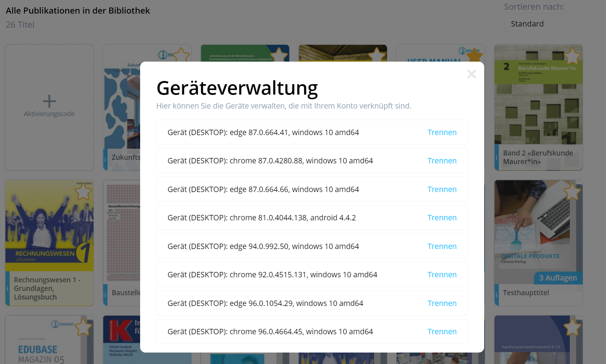Select the row text for edge 96.0.1054.29 device
Viewport: 606px width, 364px height.
[x=266, y=303]
